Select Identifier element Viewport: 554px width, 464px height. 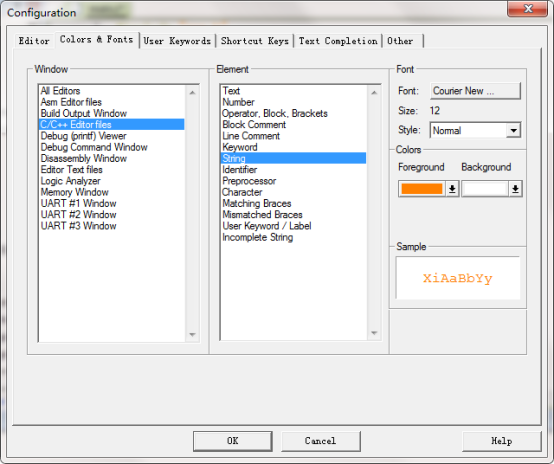point(293,170)
